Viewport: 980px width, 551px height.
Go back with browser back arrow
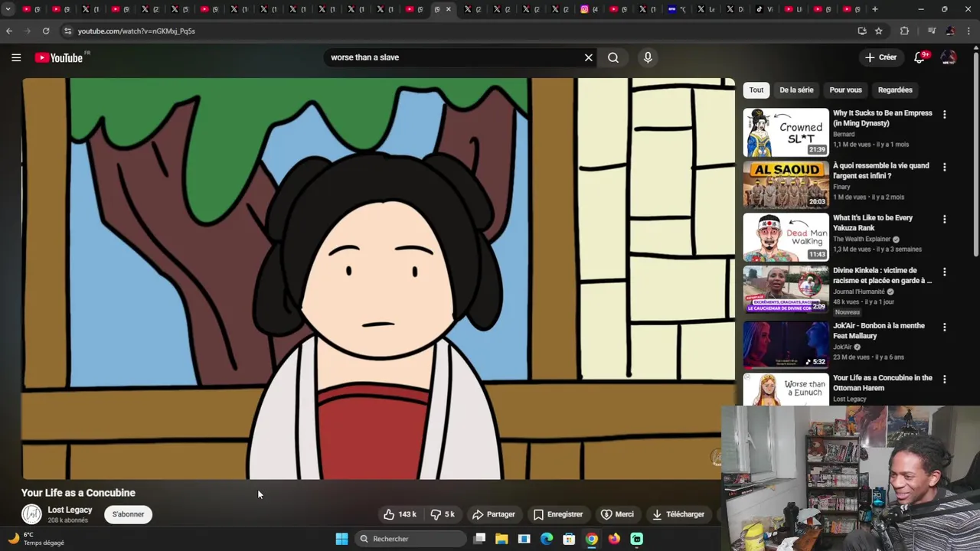point(9,31)
